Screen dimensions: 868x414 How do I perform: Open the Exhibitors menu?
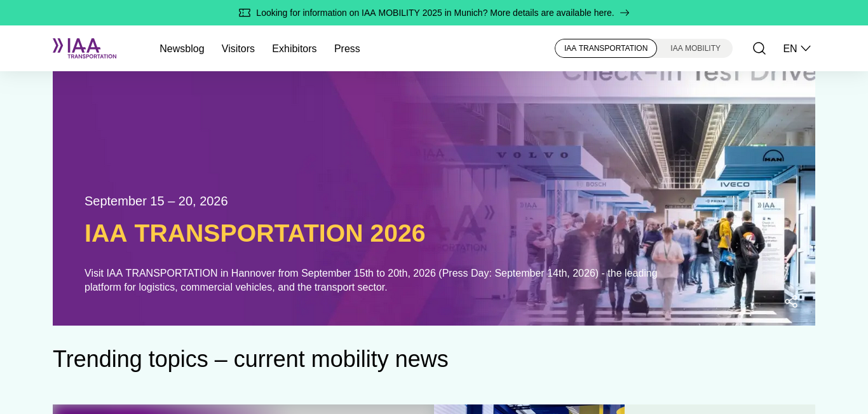coord(294,48)
